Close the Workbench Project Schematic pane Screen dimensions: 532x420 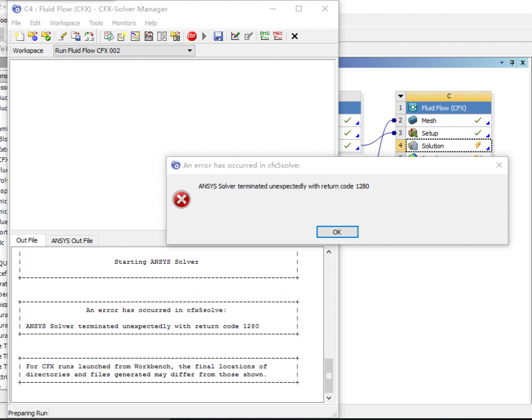pos(523,63)
